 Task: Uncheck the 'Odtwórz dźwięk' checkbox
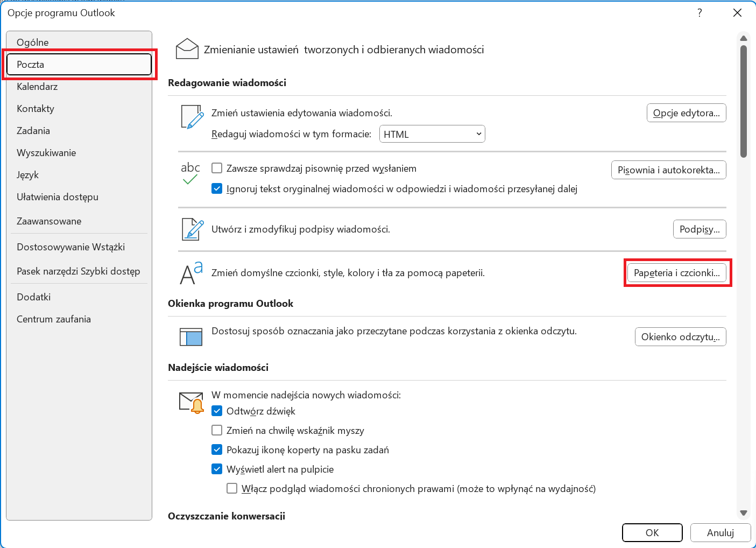coord(217,411)
